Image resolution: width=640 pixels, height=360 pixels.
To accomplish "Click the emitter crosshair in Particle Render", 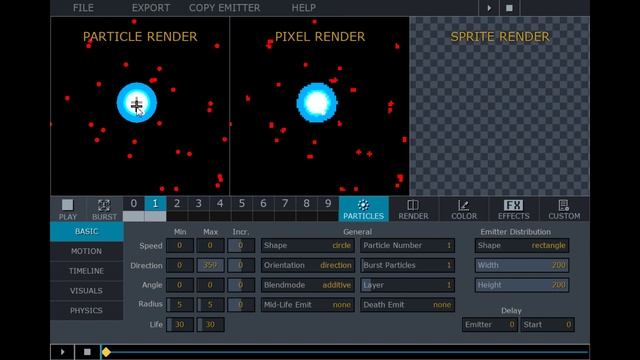I will coord(136,104).
